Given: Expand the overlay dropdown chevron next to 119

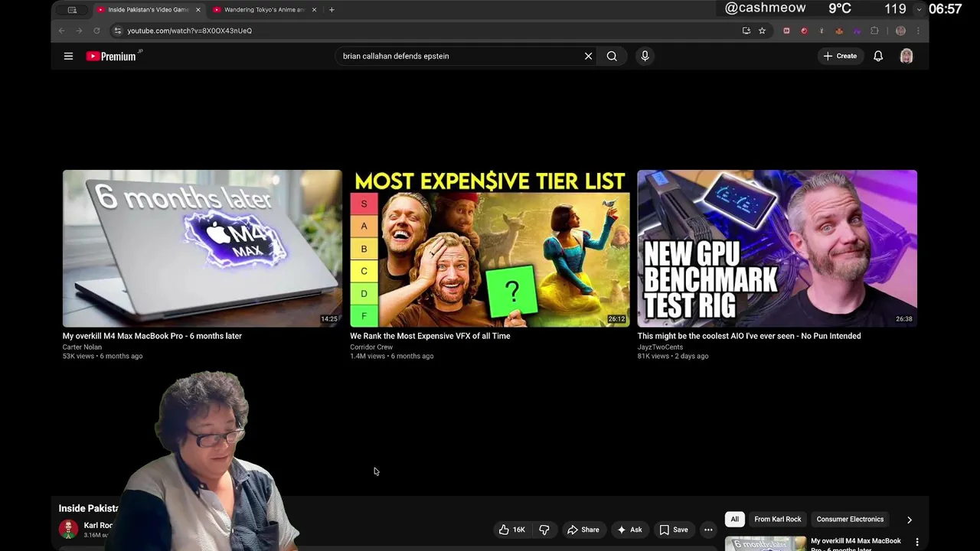Looking at the screenshot, I should tap(919, 9).
